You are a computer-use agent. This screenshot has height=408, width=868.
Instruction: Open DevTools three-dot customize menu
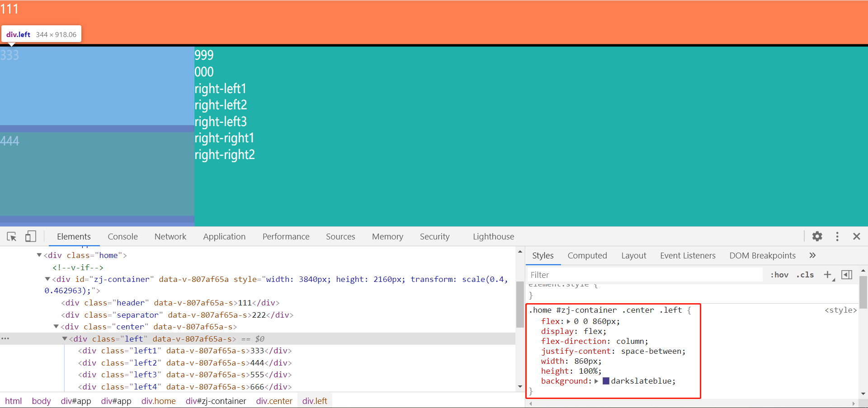tap(837, 236)
